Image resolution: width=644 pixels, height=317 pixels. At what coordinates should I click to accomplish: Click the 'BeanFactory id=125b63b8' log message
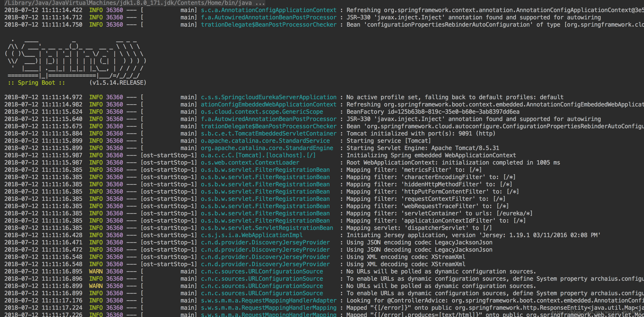coord(433,112)
